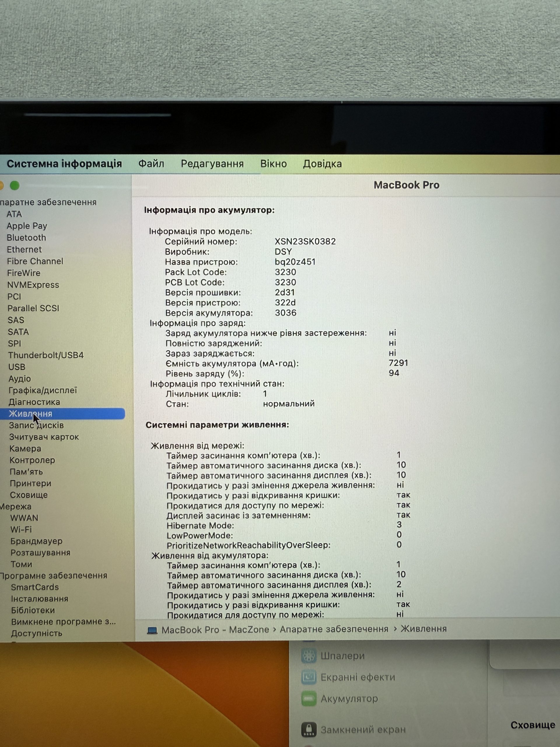Select Bluetooth in the sidebar
The width and height of the screenshot is (560, 747).
[x=26, y=238]
